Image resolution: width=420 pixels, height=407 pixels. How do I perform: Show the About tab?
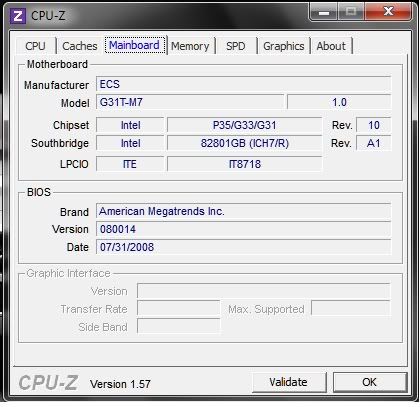[x=331, y=46]
